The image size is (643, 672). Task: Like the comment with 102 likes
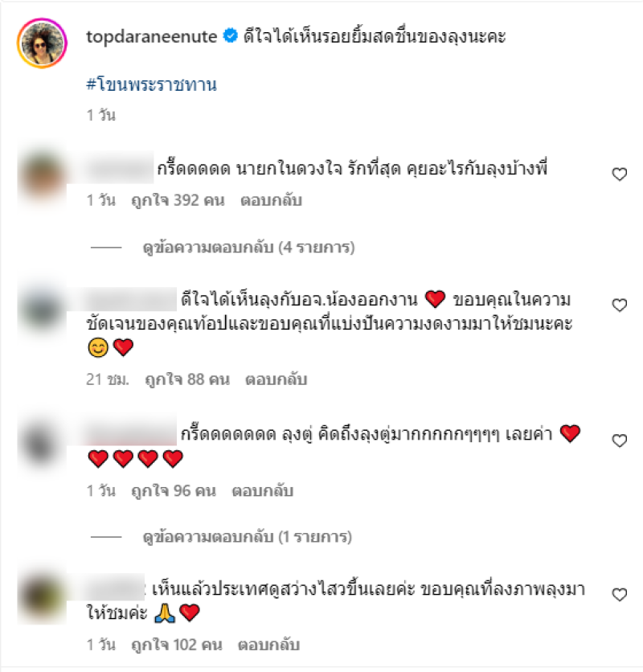click(620, 594)
